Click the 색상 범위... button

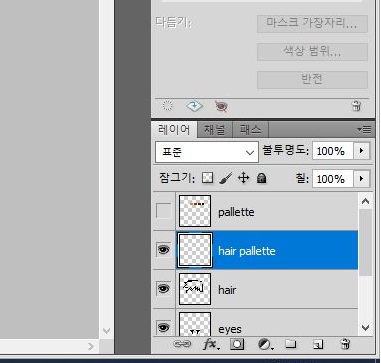tap(312, 52)
